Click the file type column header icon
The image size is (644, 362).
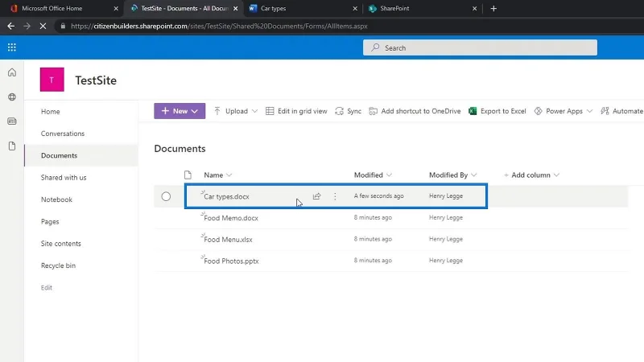188,175
